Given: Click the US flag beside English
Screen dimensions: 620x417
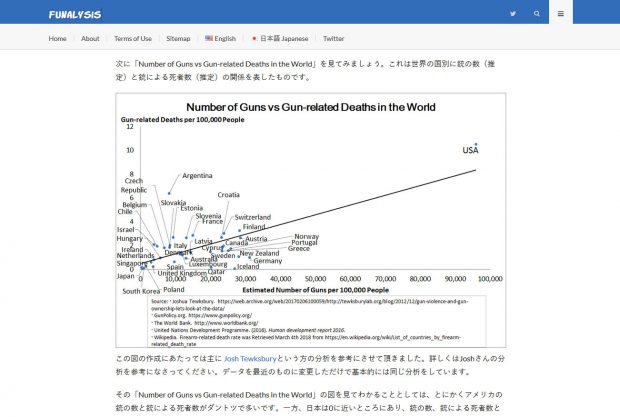Looking at the screenshot, I should (x=209, y=38).
